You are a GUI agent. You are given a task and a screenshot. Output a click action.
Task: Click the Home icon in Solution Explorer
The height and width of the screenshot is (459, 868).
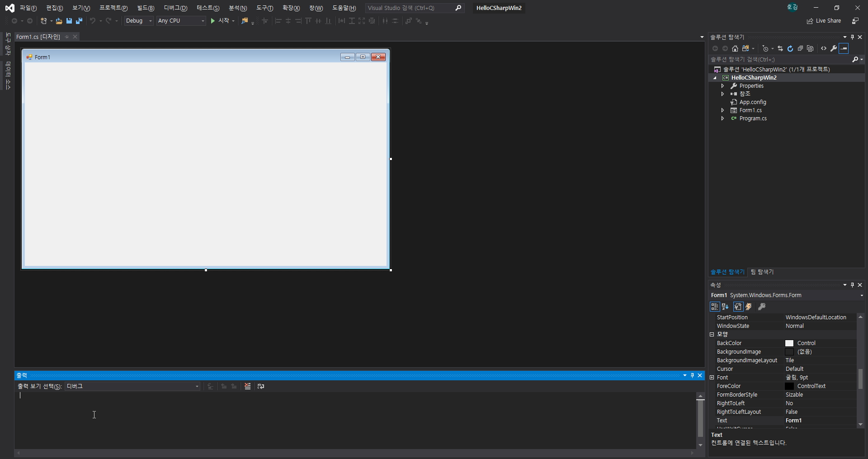(x=735, y=48)
